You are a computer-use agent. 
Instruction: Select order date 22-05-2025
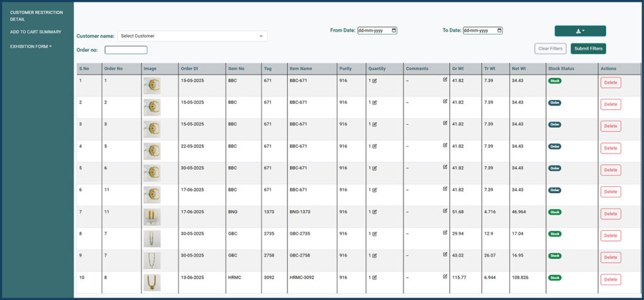[192, 146]
